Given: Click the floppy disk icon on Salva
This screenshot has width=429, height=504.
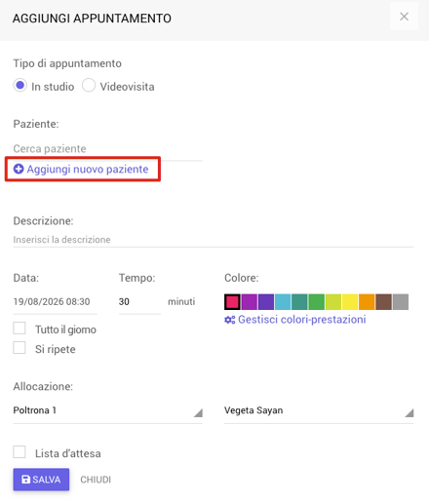Looking at the screenshot, I should [x=25, y=480].
